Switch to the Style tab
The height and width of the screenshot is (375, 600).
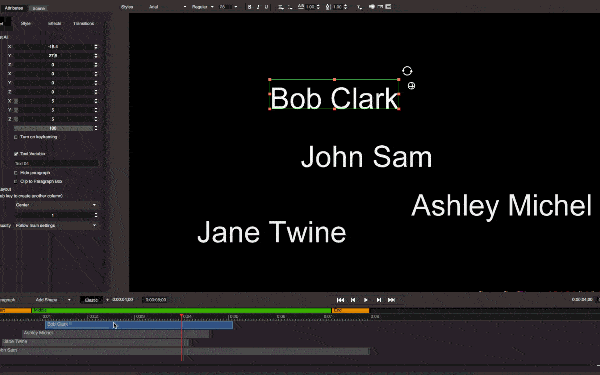point(26,23)
